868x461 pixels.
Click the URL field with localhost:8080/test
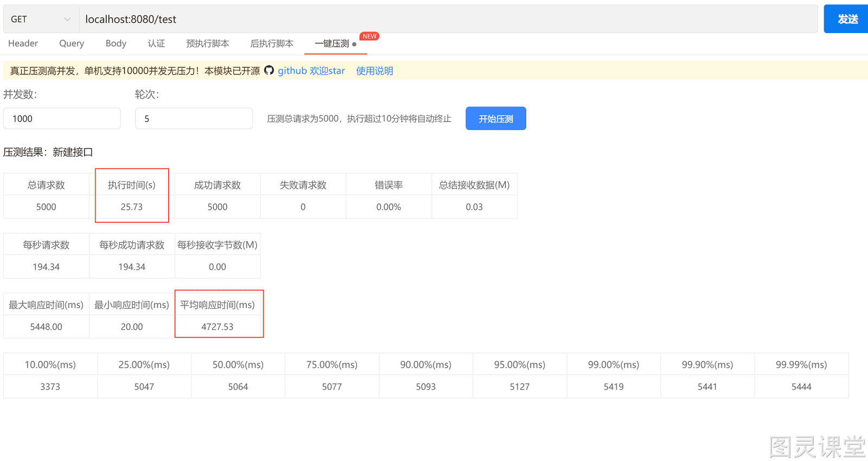(448, 19)
